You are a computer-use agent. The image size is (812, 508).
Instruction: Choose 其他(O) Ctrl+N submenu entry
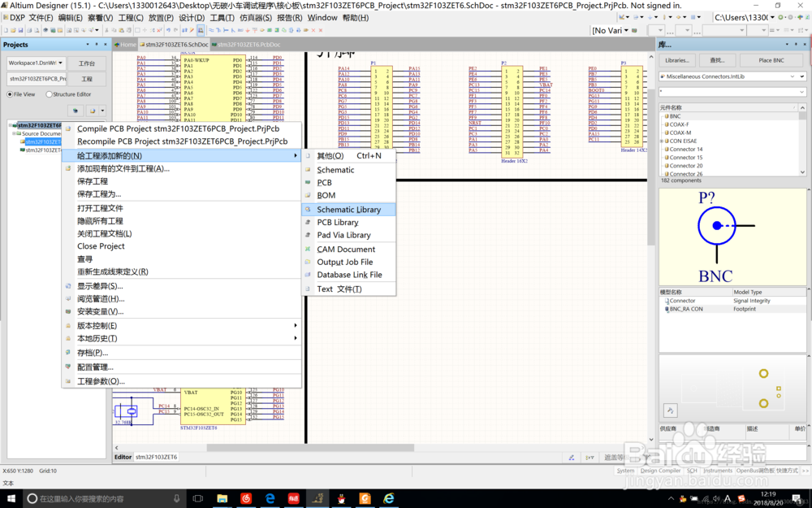point(348,155)
